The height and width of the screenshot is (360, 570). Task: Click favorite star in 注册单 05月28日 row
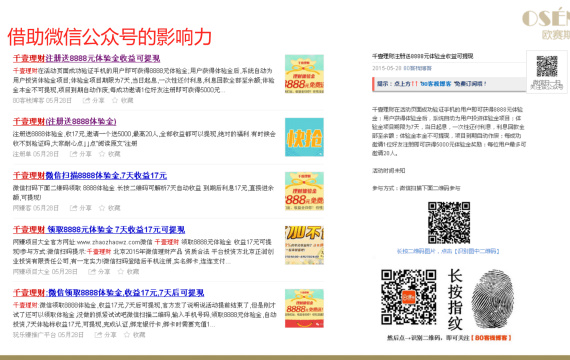[102, 154]
